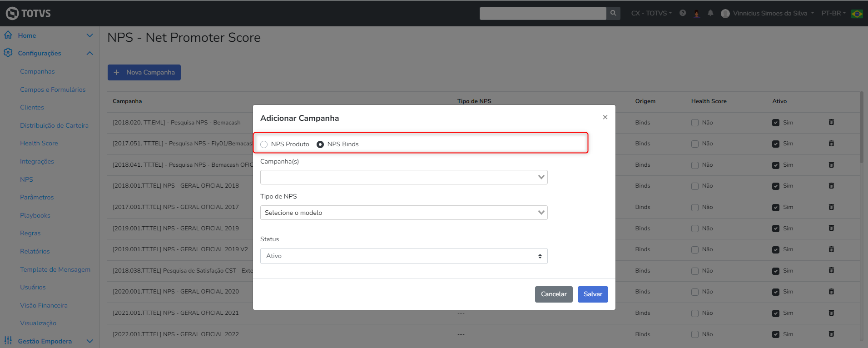Uncheck Ativo checkbox for GERAL OFICIAL 2020
Viewport: 868px width, 348px height.
click(776, 292)
